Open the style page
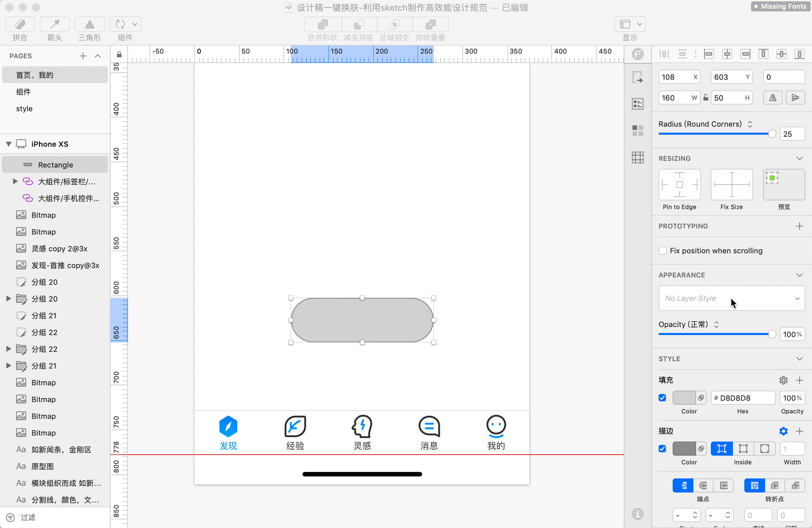 click(24, 109)
